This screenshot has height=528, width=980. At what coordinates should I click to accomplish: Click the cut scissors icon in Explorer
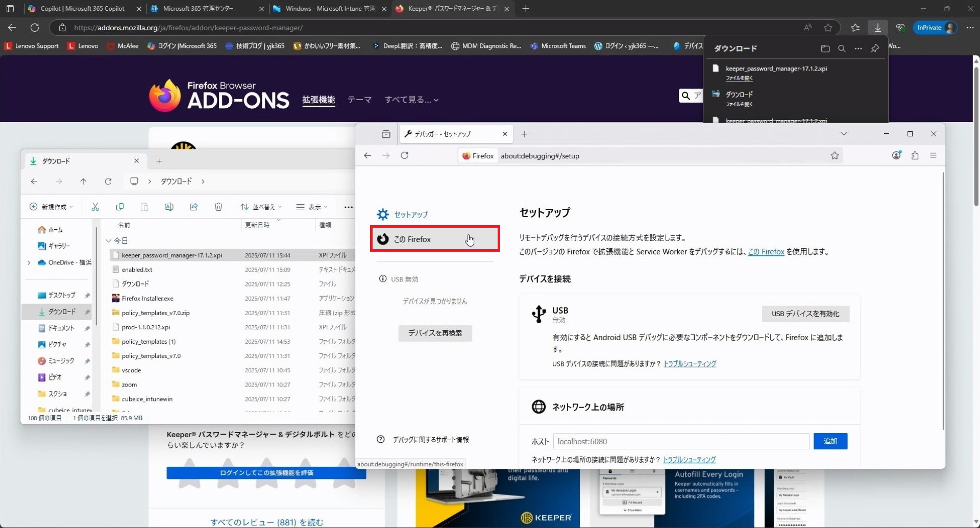[95, 207]
